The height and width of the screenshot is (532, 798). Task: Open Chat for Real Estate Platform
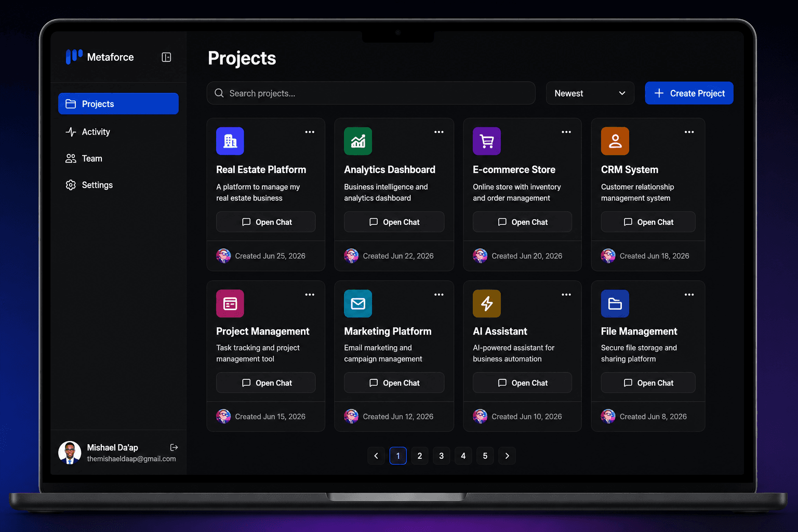click(266, 222)
